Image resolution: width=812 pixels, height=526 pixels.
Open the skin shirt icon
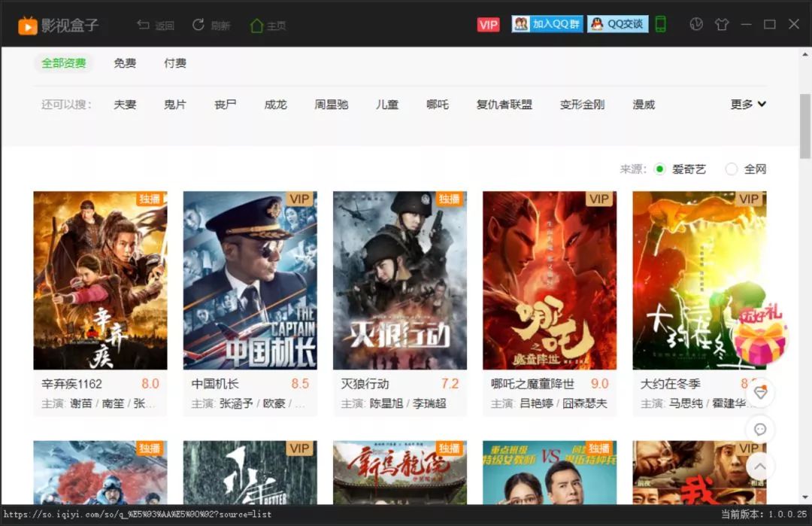tap(721, 24)
